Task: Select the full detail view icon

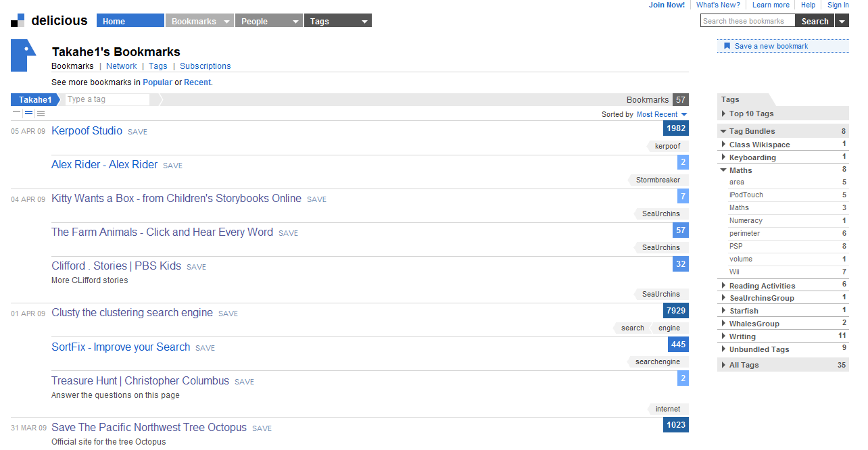Action: 41,113
